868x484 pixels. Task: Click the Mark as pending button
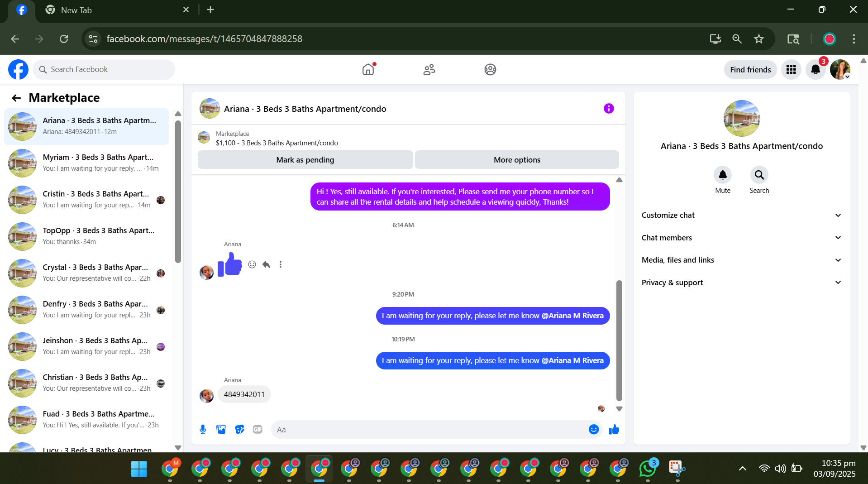click(305, 160)
